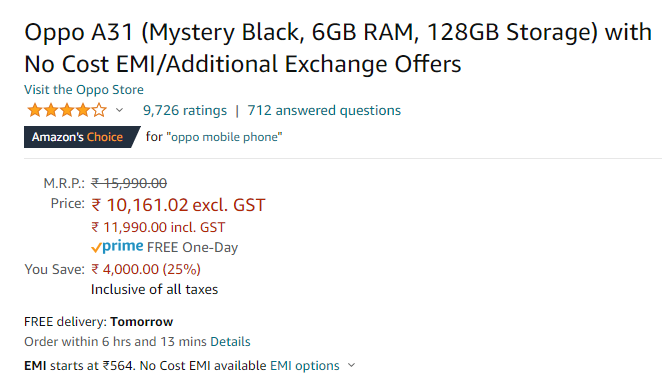667x379 pixels.
Task: Click the Oppo A31 product title
Action: (338, 48)
